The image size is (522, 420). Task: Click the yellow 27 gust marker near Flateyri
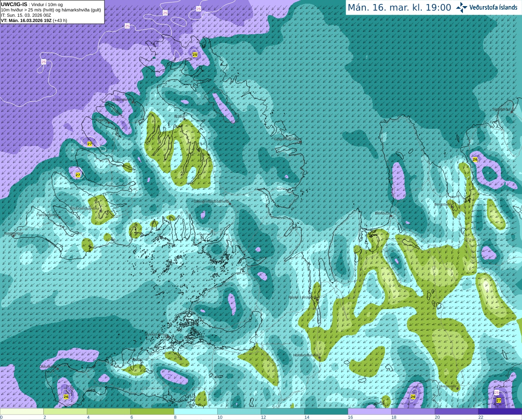(x=90, y=144)
